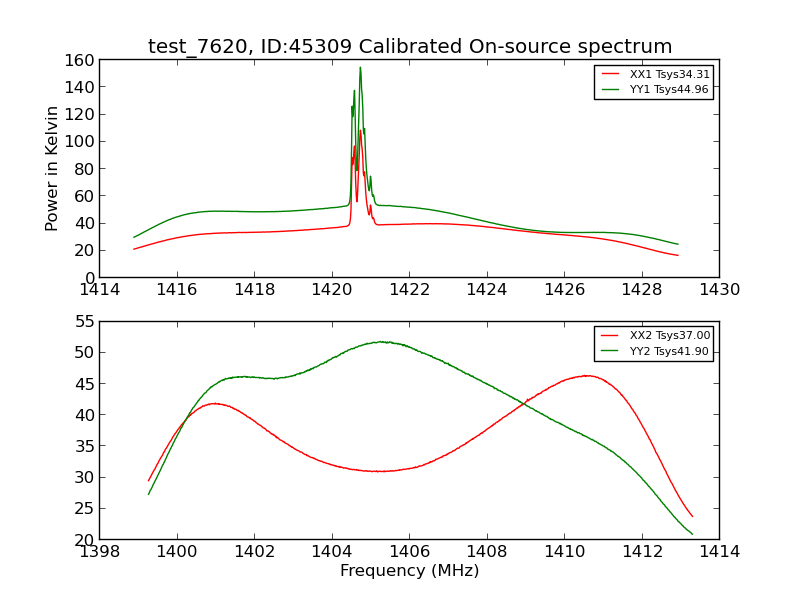Click the 1412 frequency tick label

642,552
